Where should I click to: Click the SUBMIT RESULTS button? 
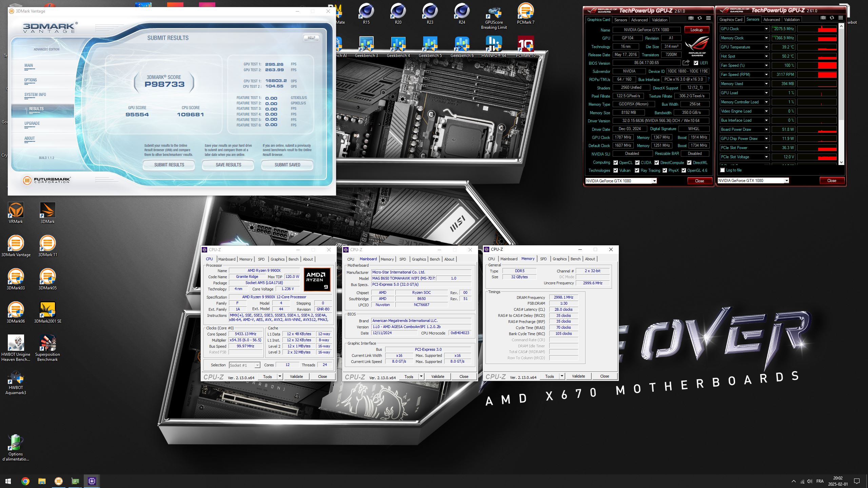pyautogui.click(x=169, y=165)
